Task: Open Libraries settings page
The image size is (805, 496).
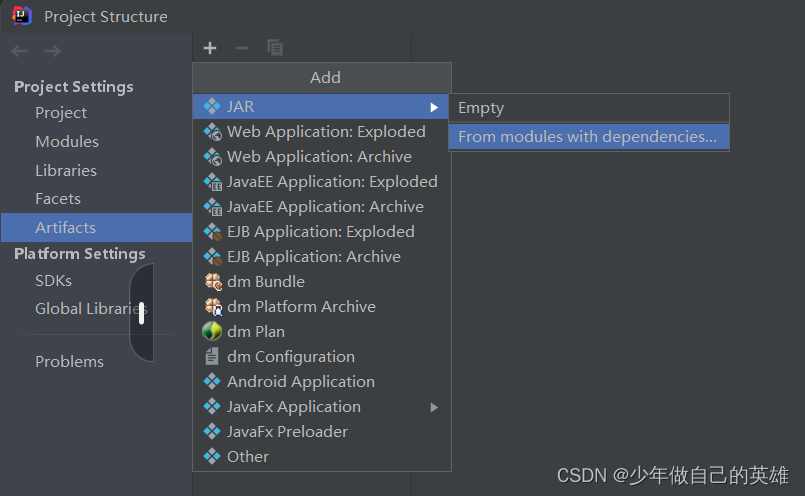Action: tap(66, 170)
